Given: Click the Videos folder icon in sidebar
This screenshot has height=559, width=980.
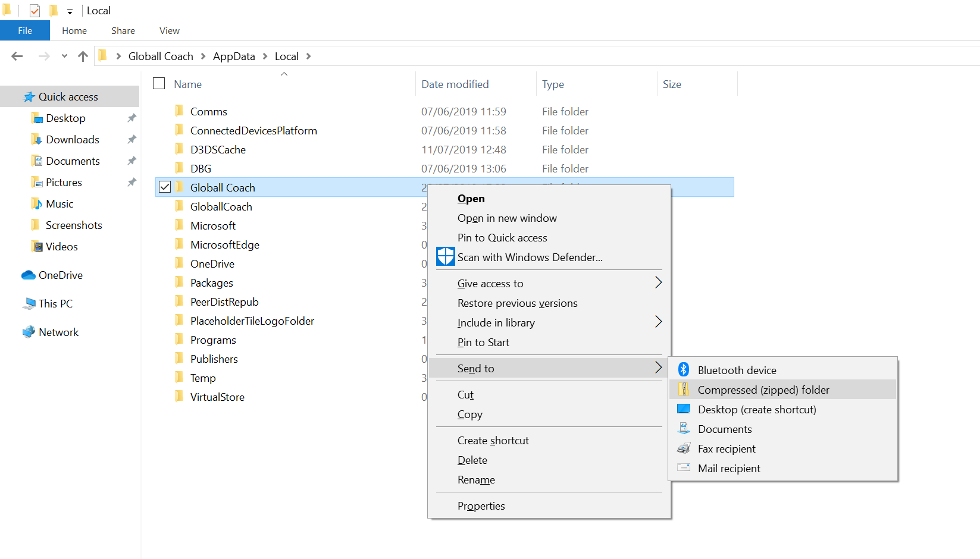Looking at the screenshot, I should tap(36, 247).
